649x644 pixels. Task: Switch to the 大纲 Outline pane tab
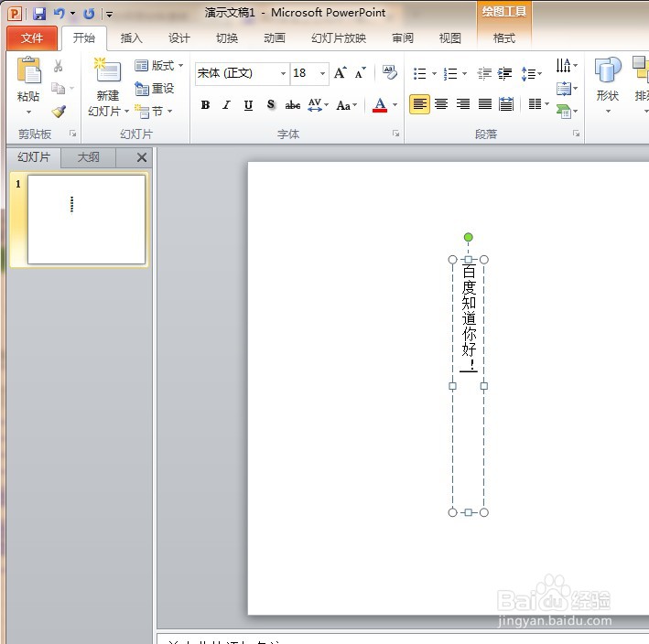[88, 157]
